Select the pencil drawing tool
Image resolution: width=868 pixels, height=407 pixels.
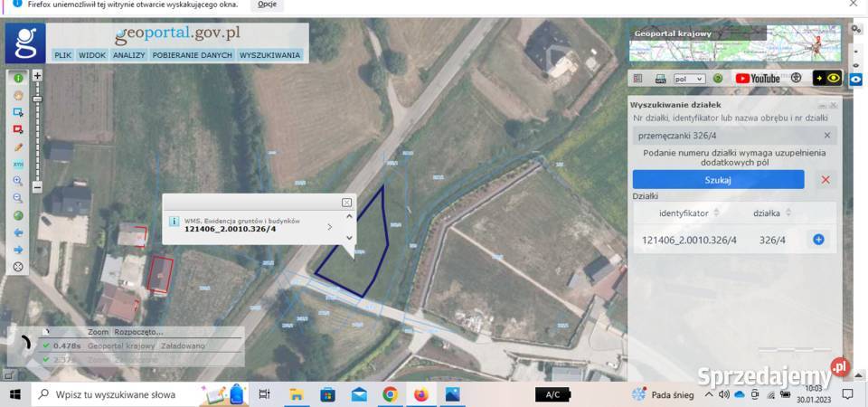coord(18,147)
